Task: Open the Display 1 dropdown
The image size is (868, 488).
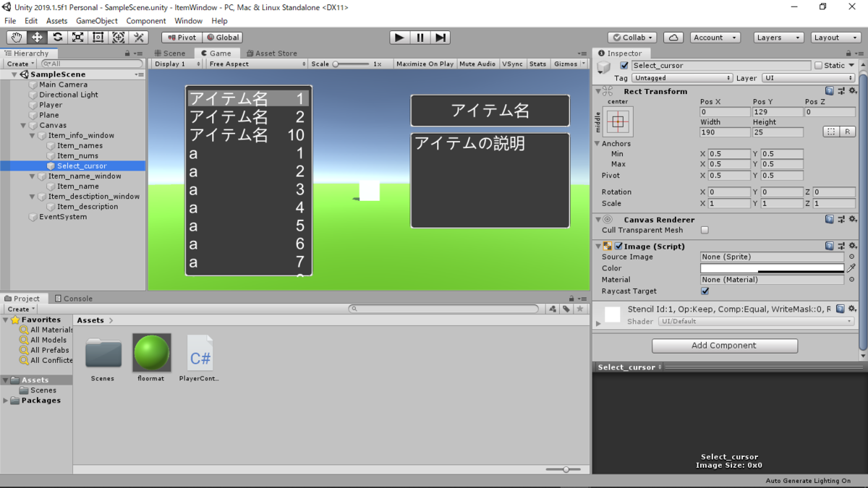Action: (177, 64)
